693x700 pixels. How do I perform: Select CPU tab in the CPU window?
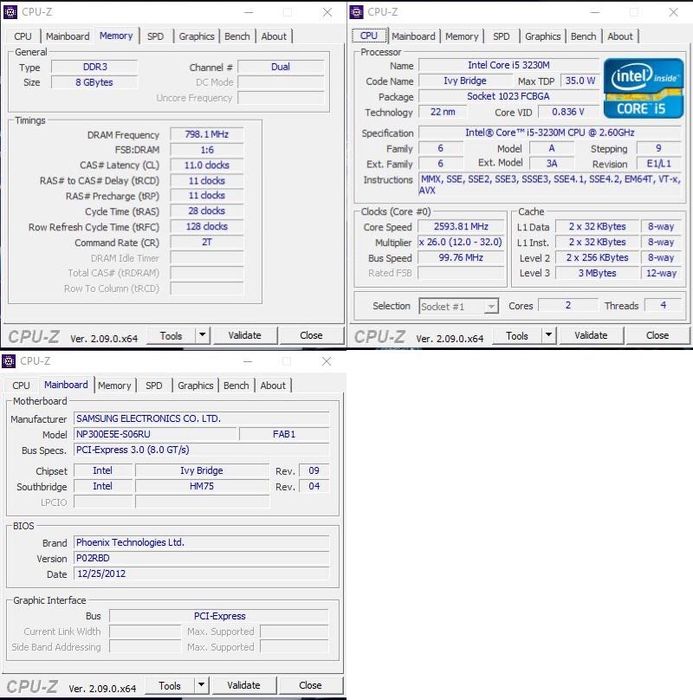pos(369,36)
